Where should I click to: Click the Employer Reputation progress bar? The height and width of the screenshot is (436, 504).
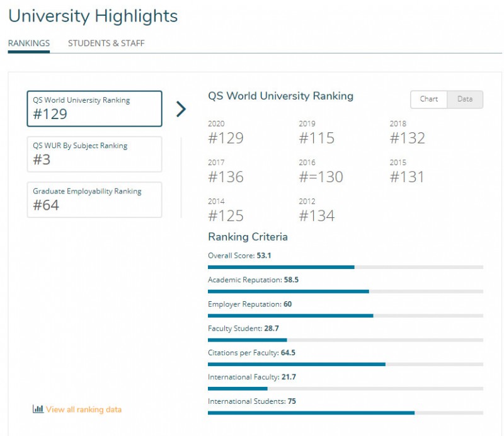pyautogui.click(x=345, y=316)
